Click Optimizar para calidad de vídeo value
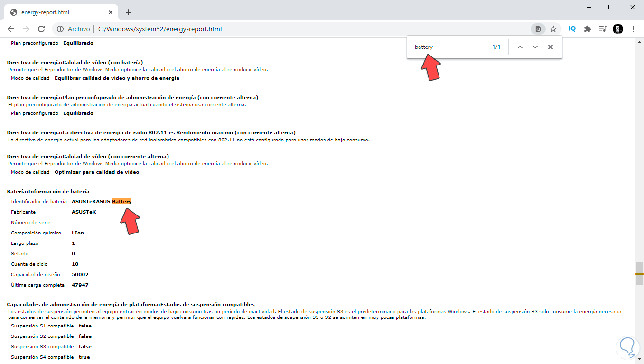Screen dimensions: 644x364 click(x=97, y=172)
